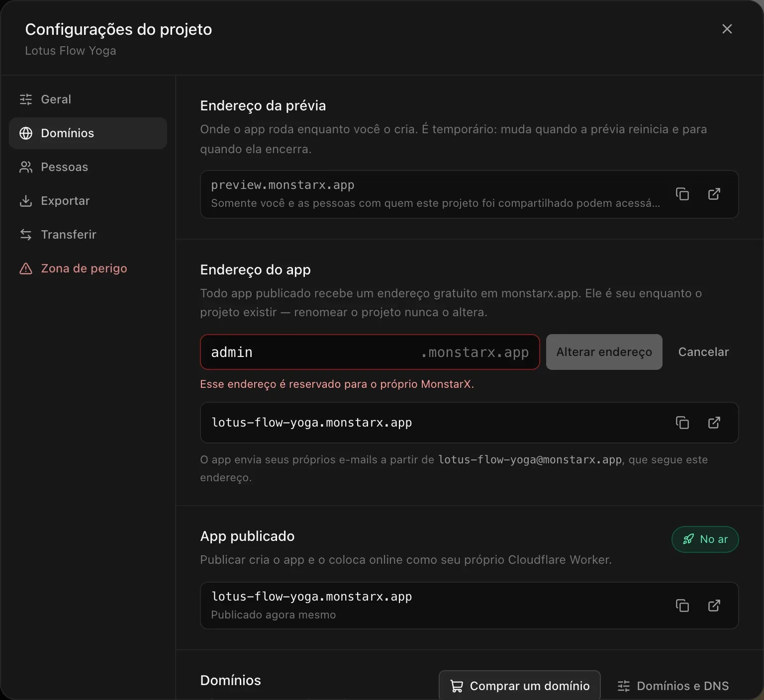Click the arrows icon beside Transferir
Screen dimensions: 764x700
tap(26, 235)
